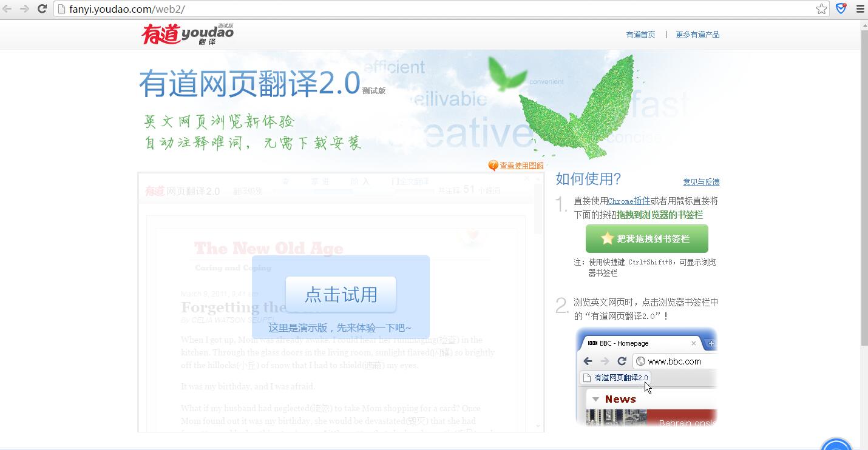
Task: Follow the Chrome插件 link
Action: pyautogui.click(x=629, y=201)
